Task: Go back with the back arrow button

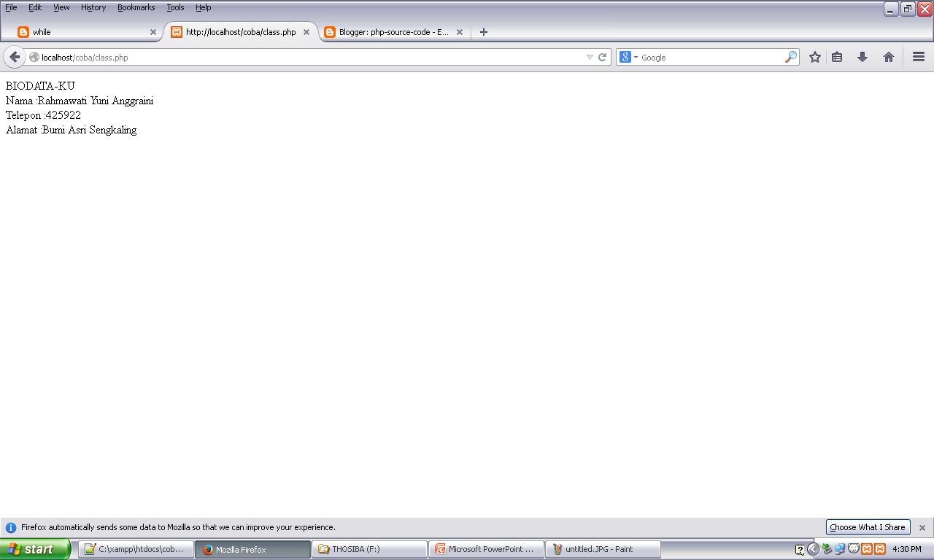Action: coord(15,57)
